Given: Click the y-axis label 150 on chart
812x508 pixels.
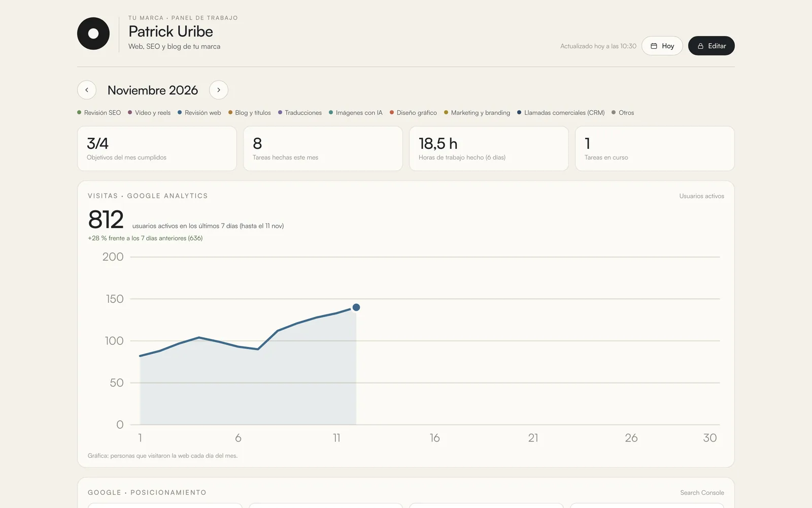Looking at the screenshot, I should 115,299.
